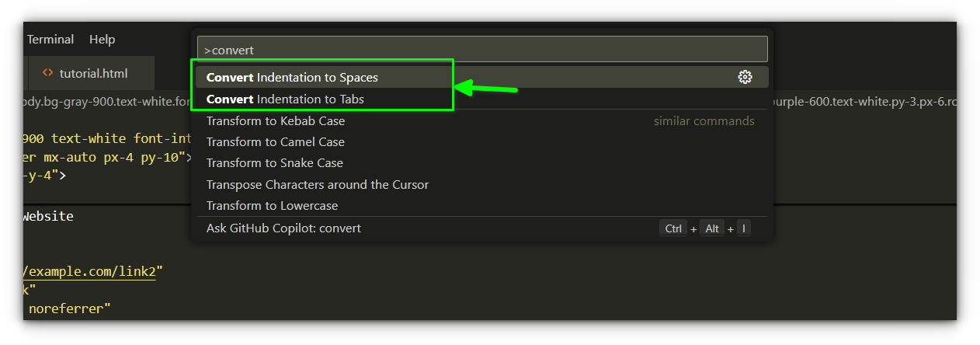The image size is (980, 345).
Task: Select Transform to Snake Case
Action: pyautogui.click(x=274, y=162)
